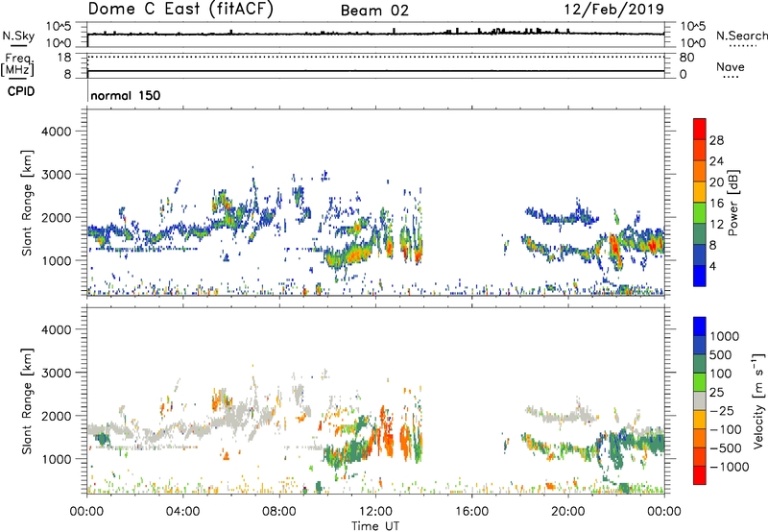
Task: Select the 3000 km tick in the power panel
Action: [56, 175]
